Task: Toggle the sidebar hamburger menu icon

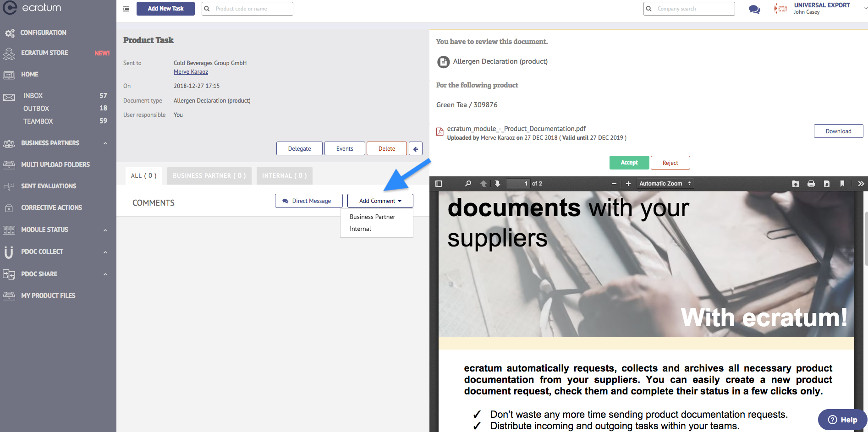Action: tap(126, 9)
